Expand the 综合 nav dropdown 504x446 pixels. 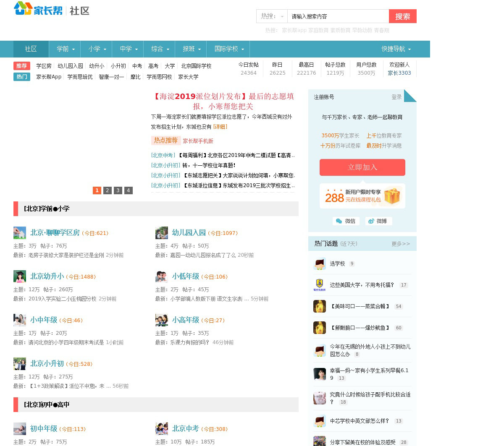click(x=160, y=49)
